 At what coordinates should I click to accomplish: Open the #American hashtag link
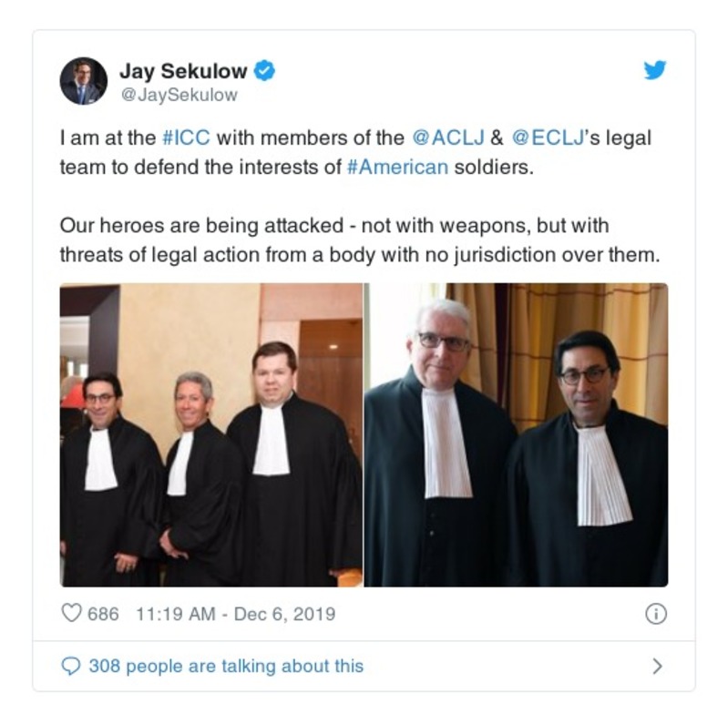pyautogui.click(x=397, y=167)
